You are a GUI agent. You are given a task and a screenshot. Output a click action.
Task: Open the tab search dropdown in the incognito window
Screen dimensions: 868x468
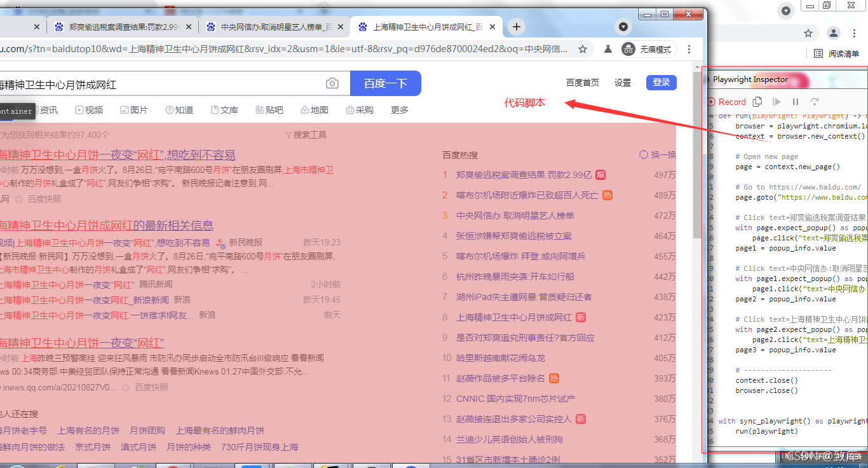tap(623, 27)
